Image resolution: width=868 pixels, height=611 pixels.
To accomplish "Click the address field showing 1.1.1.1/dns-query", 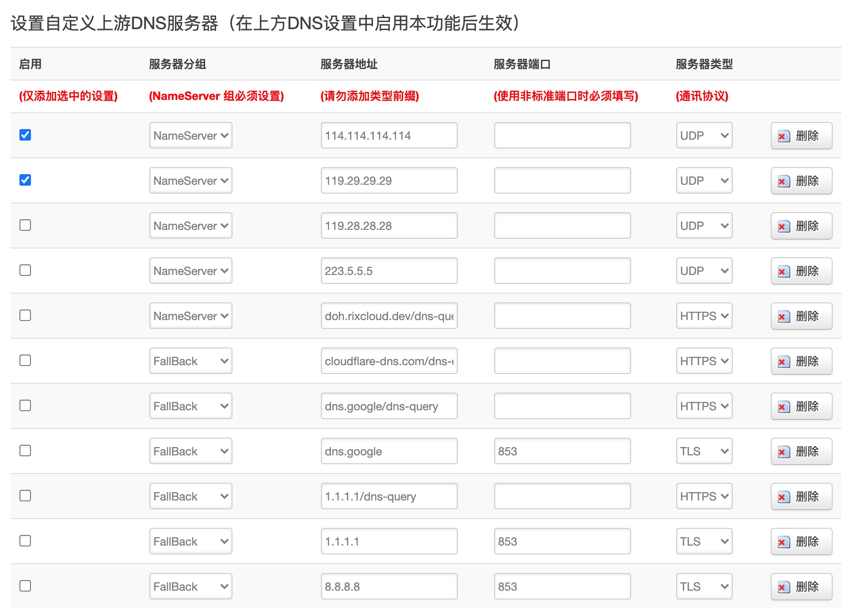I will 388,496.
